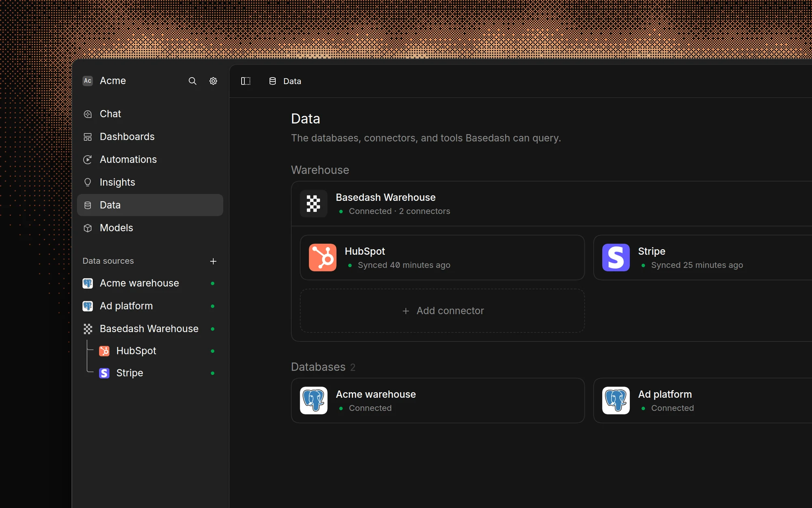Click the Acme workspace avatar badge
The height and width of the screenshot is (508, 812).
pos(88,80)
